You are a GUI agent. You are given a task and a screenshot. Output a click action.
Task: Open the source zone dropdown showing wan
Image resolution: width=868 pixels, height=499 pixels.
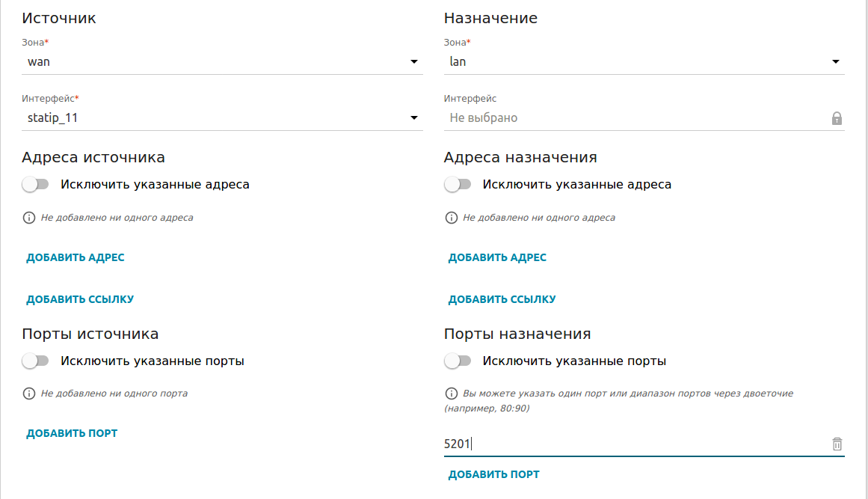pos(222,62)
